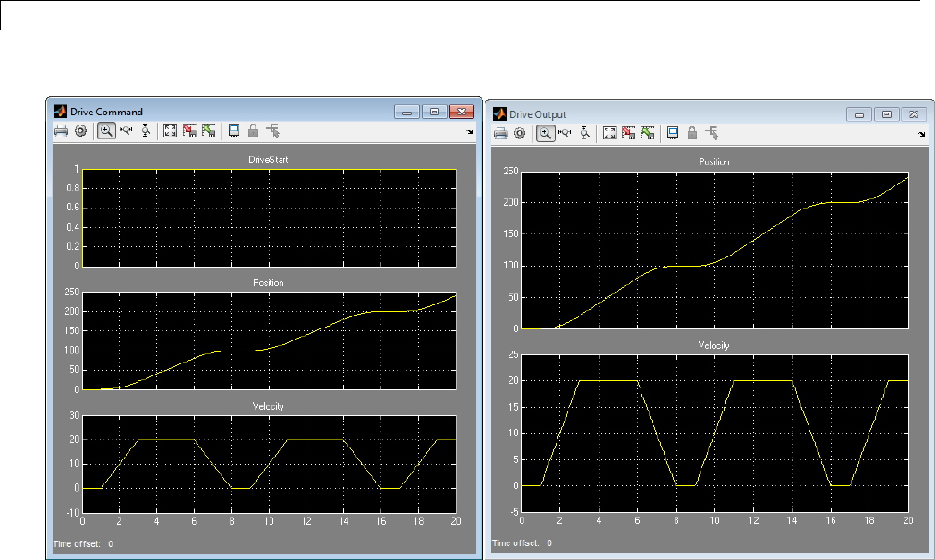
Task: Select Zoom tool in Drive Output toolbar
Action: pyautogui.click(x=545, y=134)
